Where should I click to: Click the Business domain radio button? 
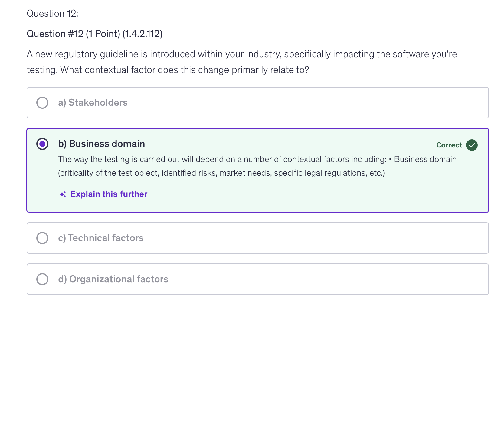point(42,144)
